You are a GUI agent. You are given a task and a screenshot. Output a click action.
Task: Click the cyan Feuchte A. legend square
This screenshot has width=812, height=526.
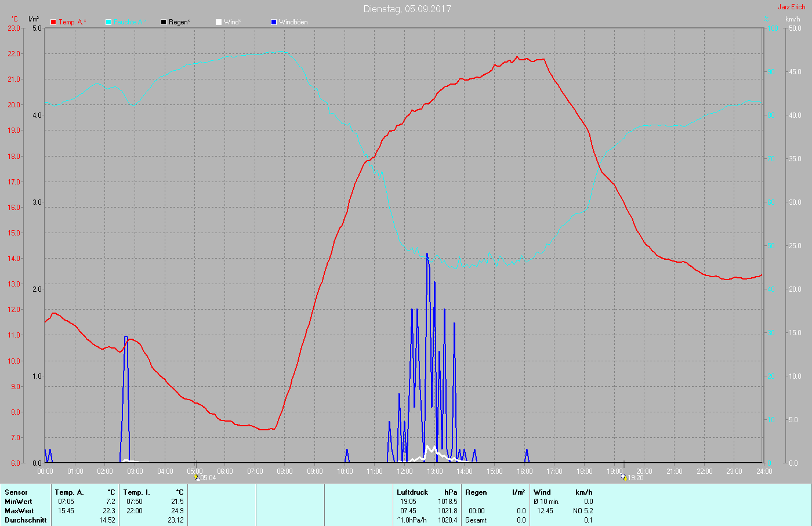[108, 22]
